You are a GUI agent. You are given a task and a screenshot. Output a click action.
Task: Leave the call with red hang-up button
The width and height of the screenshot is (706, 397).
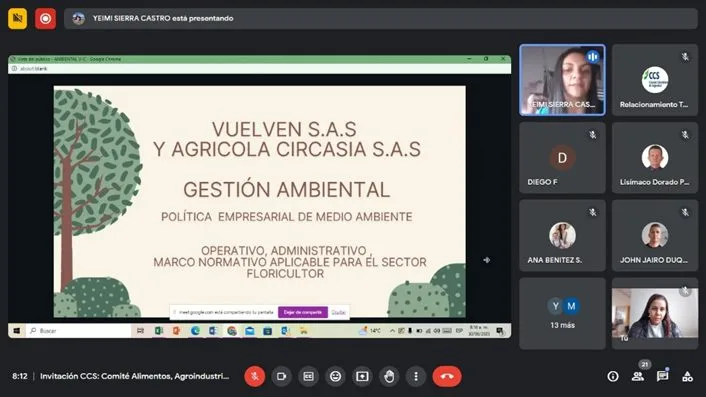(447, 376)
